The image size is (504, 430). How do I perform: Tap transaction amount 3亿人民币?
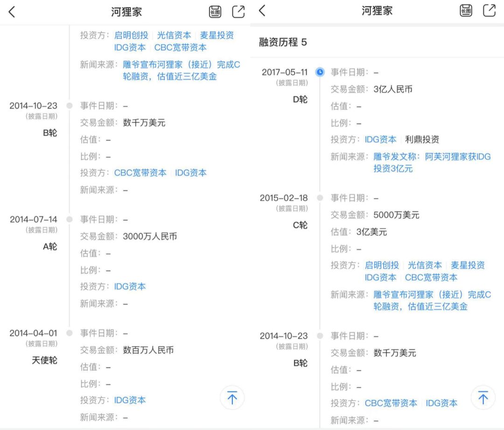tap(393, 89)
